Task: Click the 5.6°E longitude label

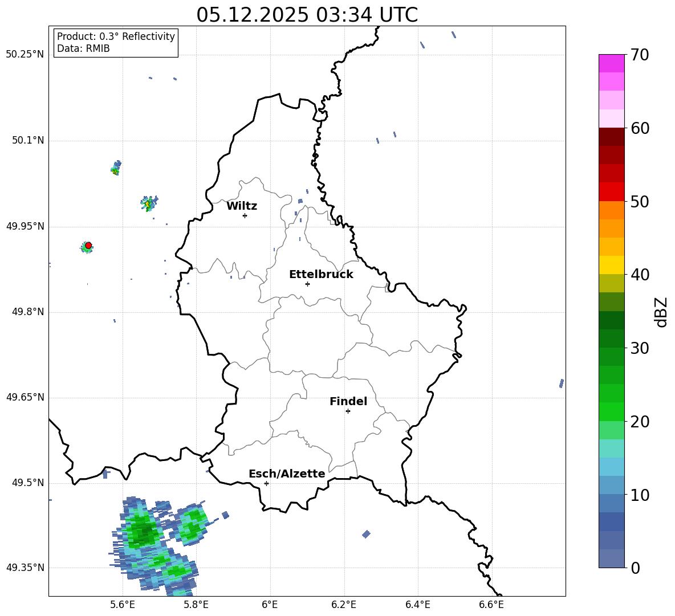Action: pos(123,605)
